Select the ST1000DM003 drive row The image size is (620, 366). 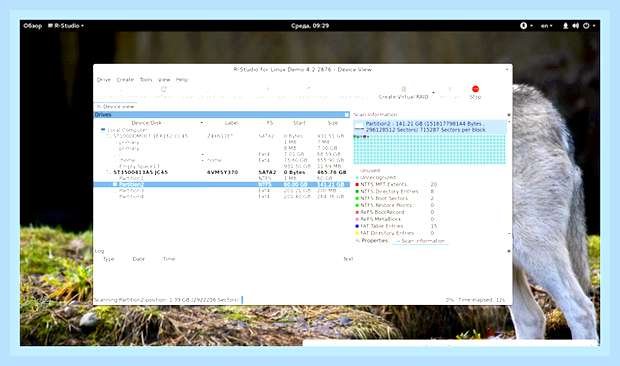[221, 136]
